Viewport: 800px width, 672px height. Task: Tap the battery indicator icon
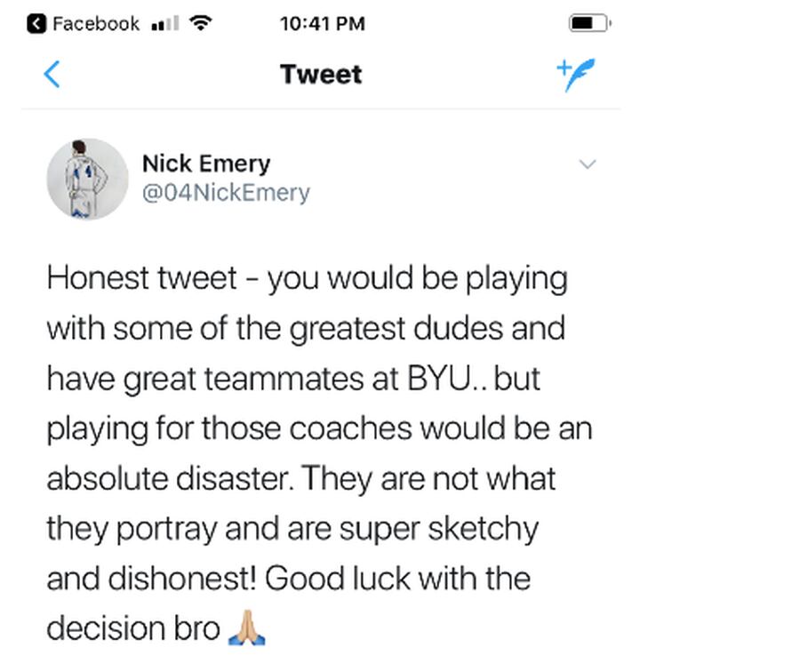(588, 24)
